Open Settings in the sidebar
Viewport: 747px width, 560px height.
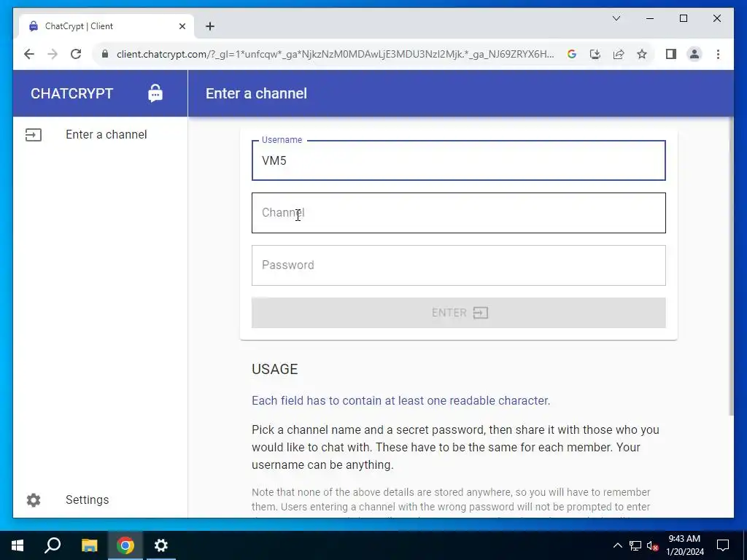coord(100,500)
